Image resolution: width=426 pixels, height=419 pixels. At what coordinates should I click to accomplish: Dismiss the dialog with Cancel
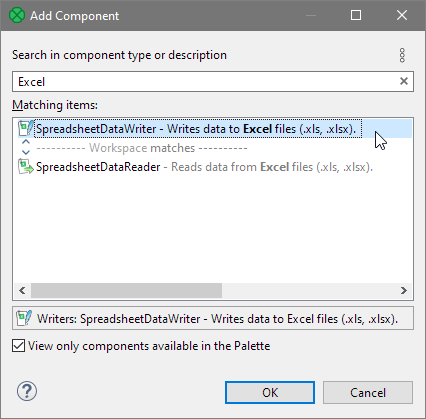click(368, 393)
